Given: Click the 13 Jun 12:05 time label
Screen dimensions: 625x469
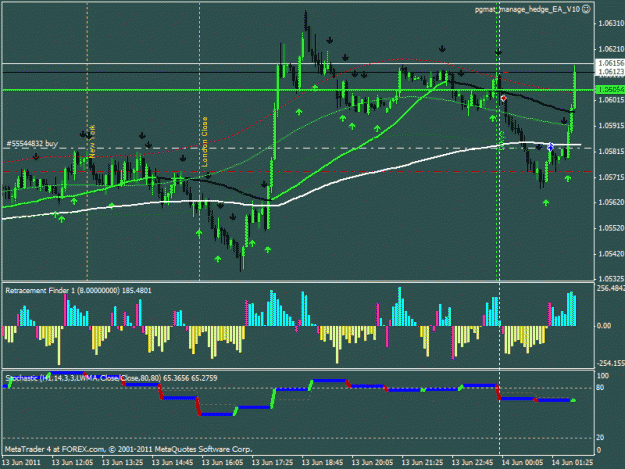Looking at the screenshot, I should [72, 462].
